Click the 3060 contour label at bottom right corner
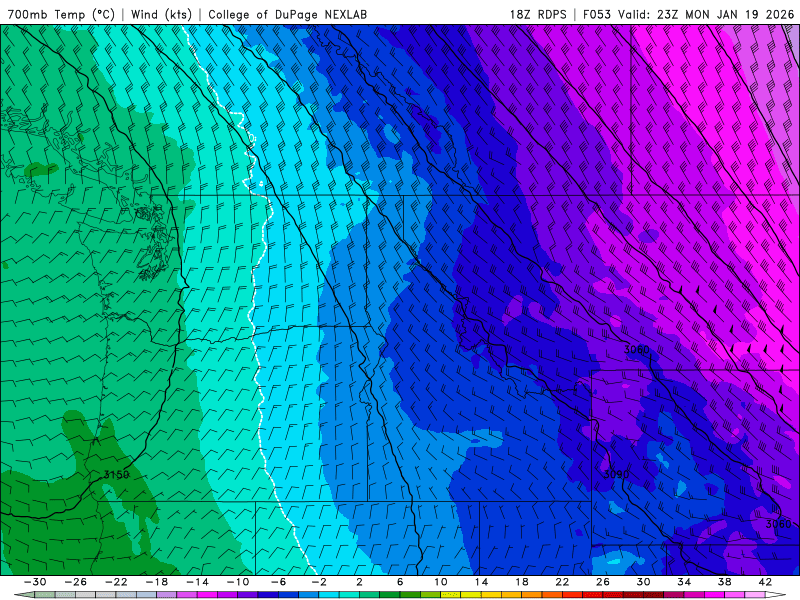The height and width of the screenshot is (600, 800). point(779,524)
